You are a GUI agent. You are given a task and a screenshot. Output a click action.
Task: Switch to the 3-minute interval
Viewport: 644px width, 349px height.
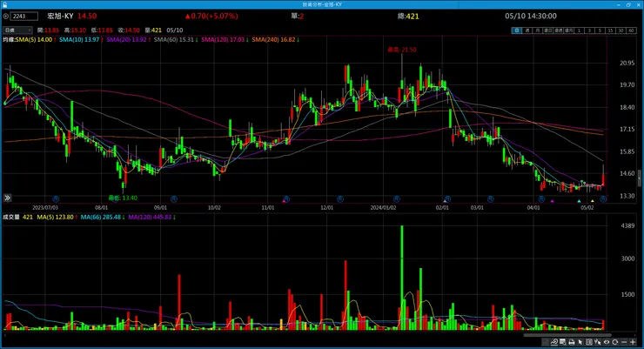pos(589,30)
